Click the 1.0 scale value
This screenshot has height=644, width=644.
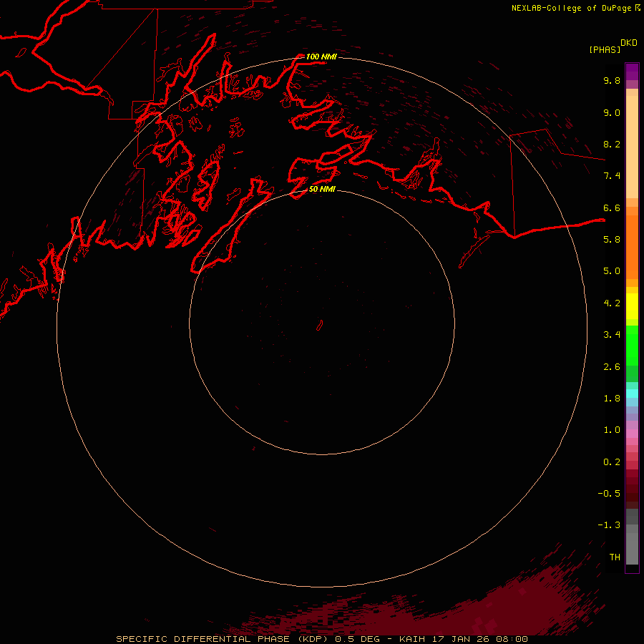[612, 430]
